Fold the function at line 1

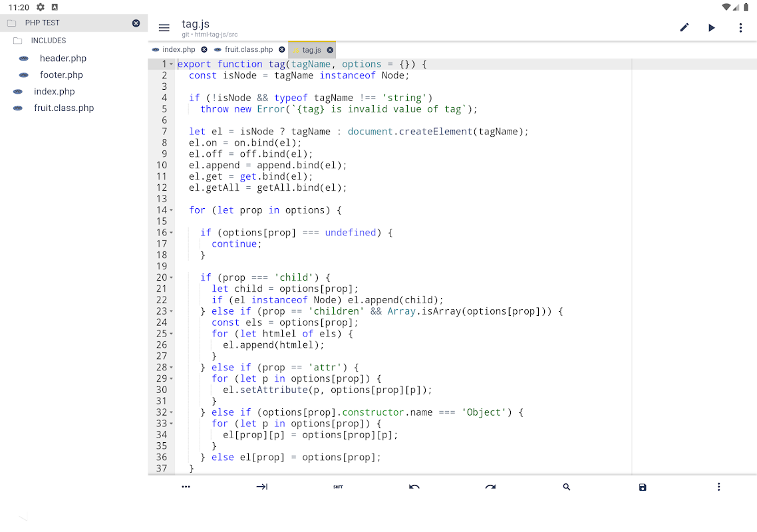click(x=171, y=65)
